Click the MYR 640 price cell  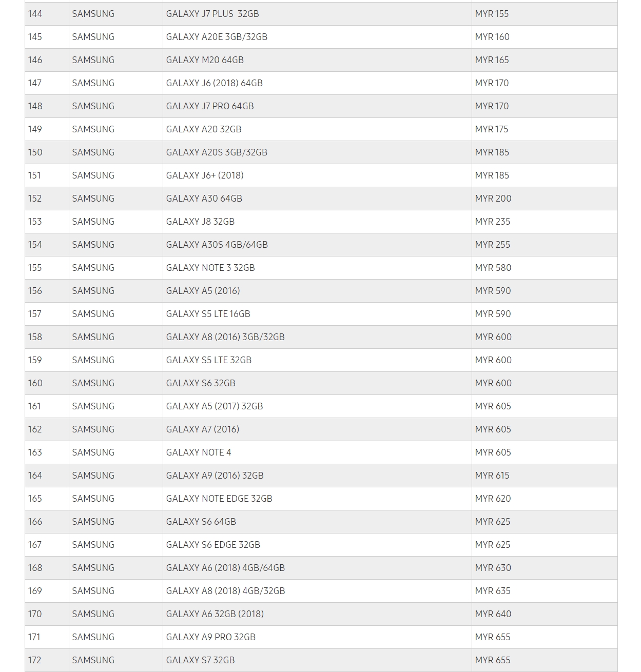click(x=493, y=614)
